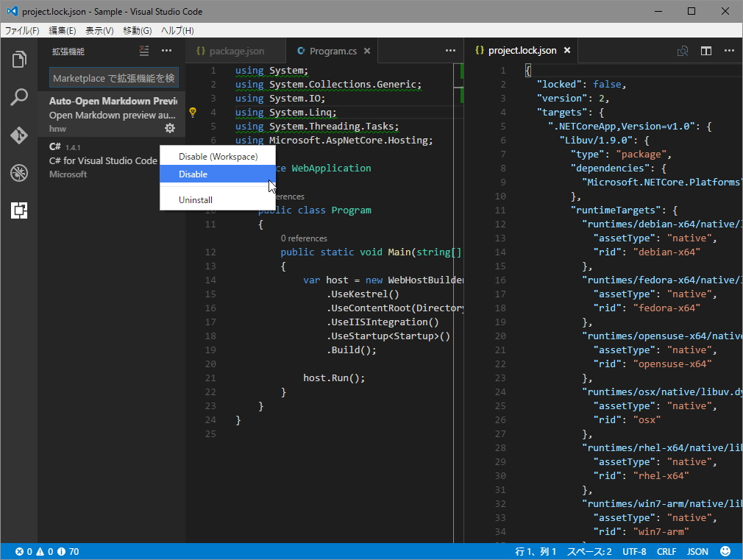Screen dimensions: 743x560
Task: Open the Explorer view in activity bar
Action: click(19, 60)
